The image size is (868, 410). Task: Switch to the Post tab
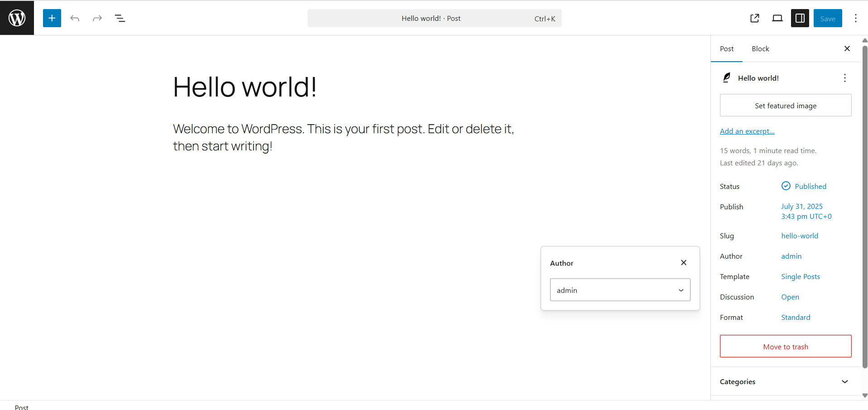pos(727,48)
